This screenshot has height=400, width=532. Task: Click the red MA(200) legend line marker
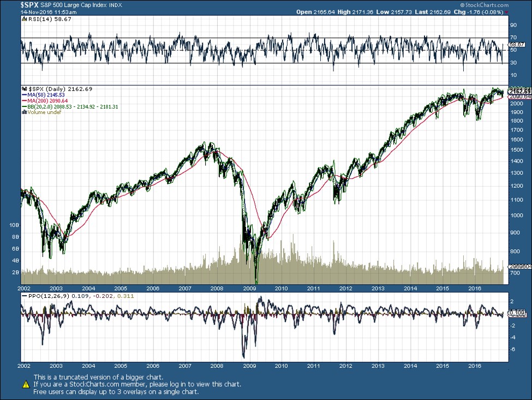(x=24, y=101)
